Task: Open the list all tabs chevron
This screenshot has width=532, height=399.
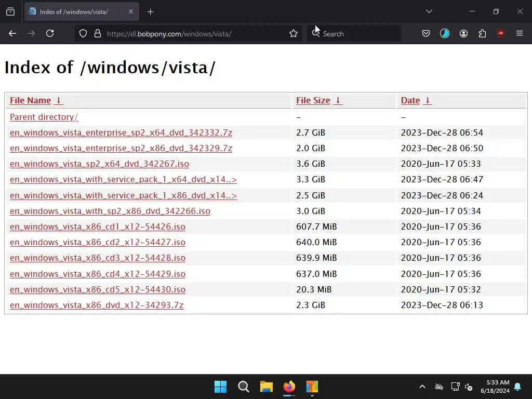Action: 429,11
